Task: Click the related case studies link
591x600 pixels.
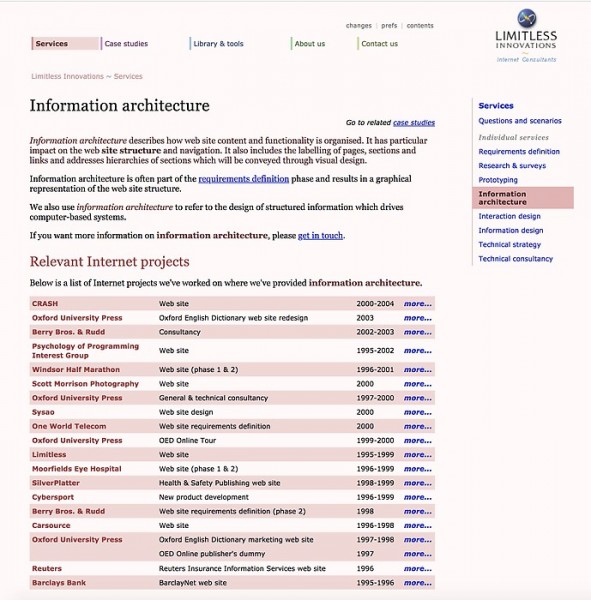Action: click(414, 122)
